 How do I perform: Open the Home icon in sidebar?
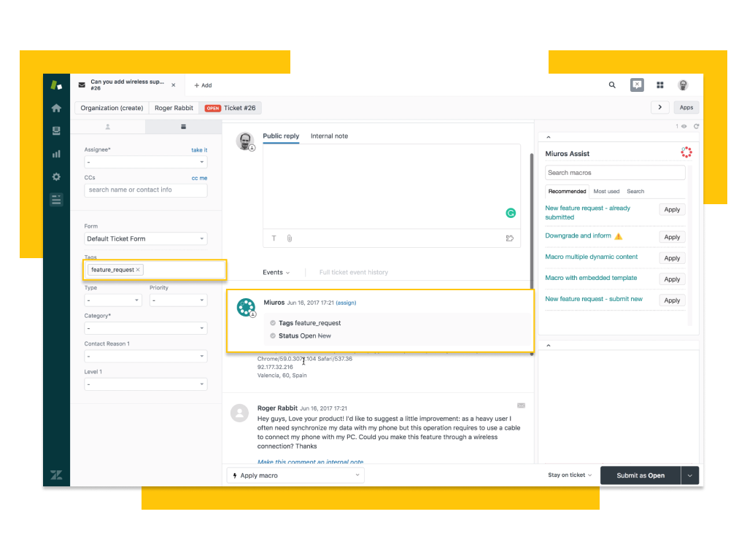(x=56, y=108)
